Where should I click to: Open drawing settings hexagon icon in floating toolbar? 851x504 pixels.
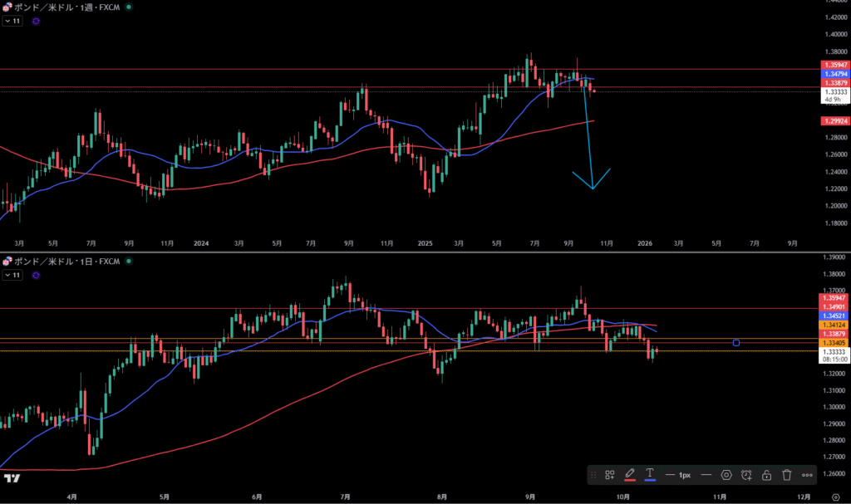[x=726, y=475]
